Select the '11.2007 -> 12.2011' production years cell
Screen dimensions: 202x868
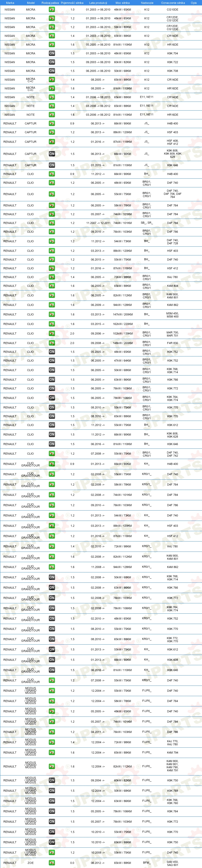[98, 223]
